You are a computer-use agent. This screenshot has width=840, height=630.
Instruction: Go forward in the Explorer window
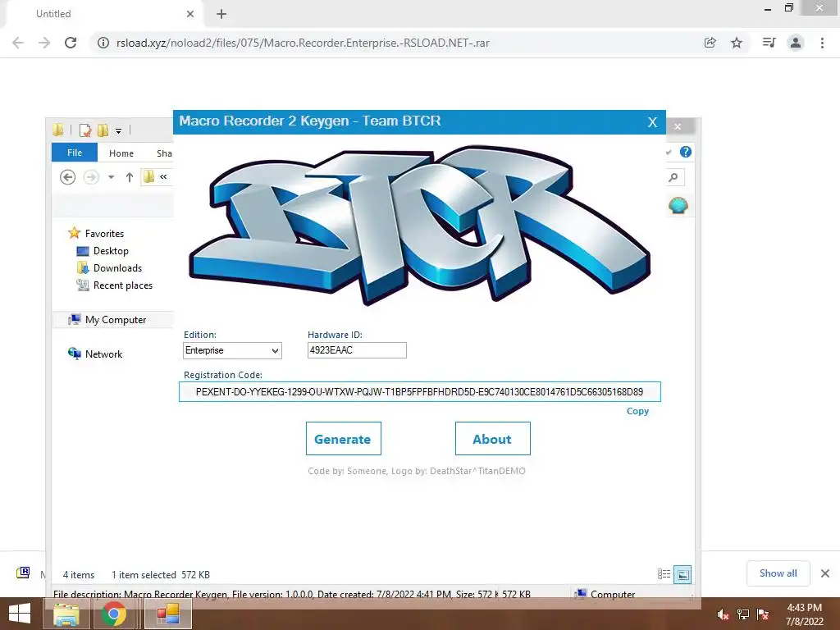[91, 177]
